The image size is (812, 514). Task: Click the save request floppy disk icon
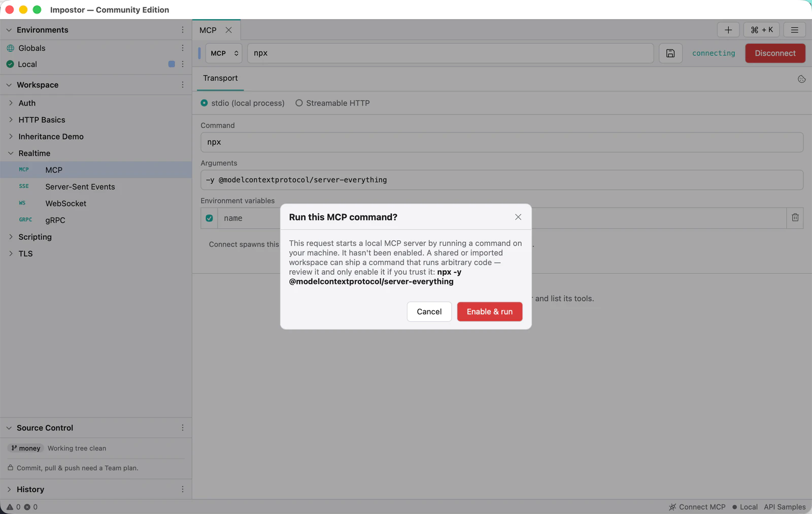(670, 53)
